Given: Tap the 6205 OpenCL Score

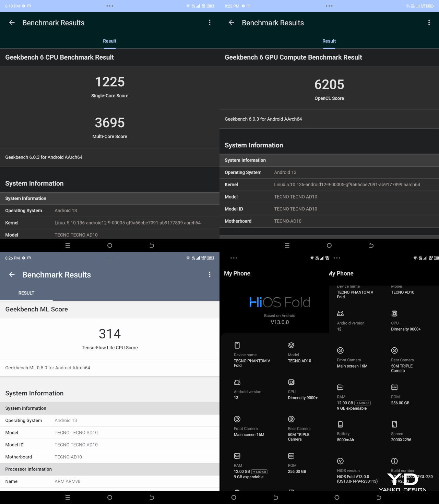Looking at the screenshot, I should [x=329, y=85].
